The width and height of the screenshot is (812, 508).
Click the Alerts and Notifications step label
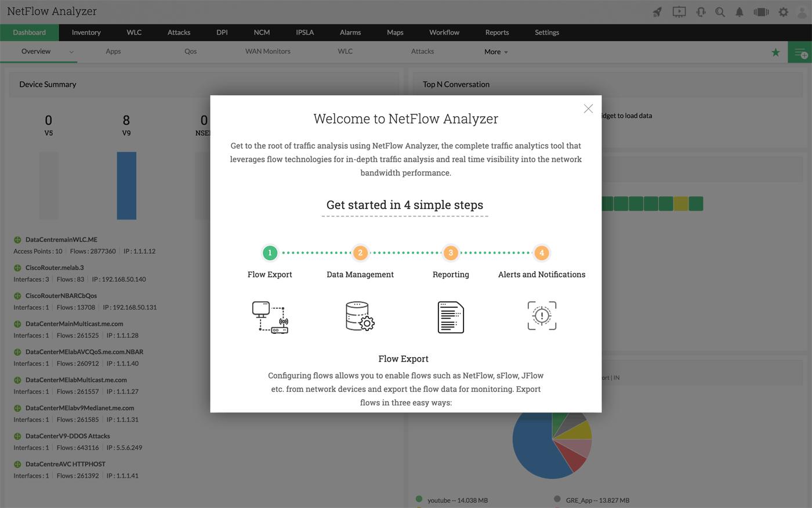542,275
